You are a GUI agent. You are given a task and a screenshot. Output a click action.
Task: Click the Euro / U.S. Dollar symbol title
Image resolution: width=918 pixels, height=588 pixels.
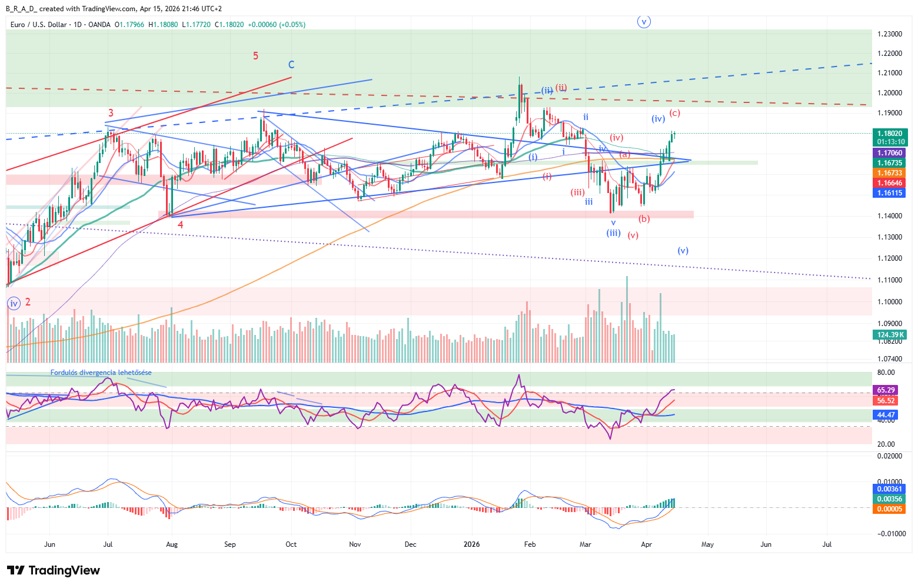[38, 25]
